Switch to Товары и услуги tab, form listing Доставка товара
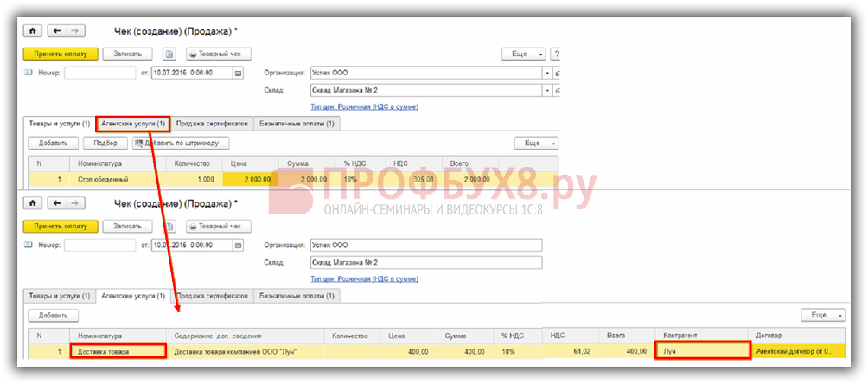The width and height of the screenshot is (868, 384). 60,296
